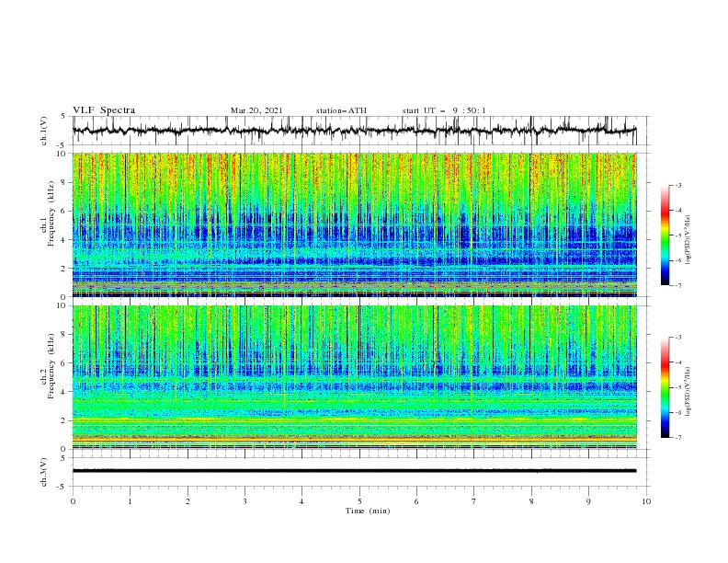Viewport: 728px width, 563px height.
Task: Select the "start UT = 9 :50: 1" text
Action: 444,110
